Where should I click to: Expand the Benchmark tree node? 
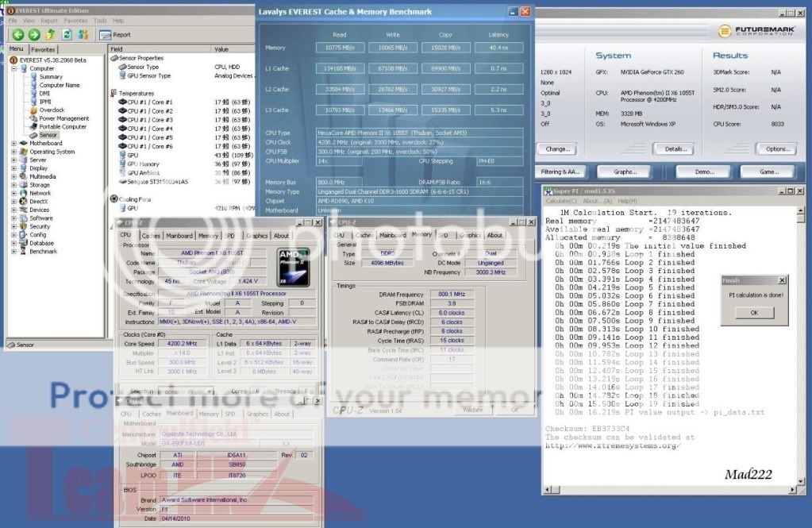coord(13,251)
